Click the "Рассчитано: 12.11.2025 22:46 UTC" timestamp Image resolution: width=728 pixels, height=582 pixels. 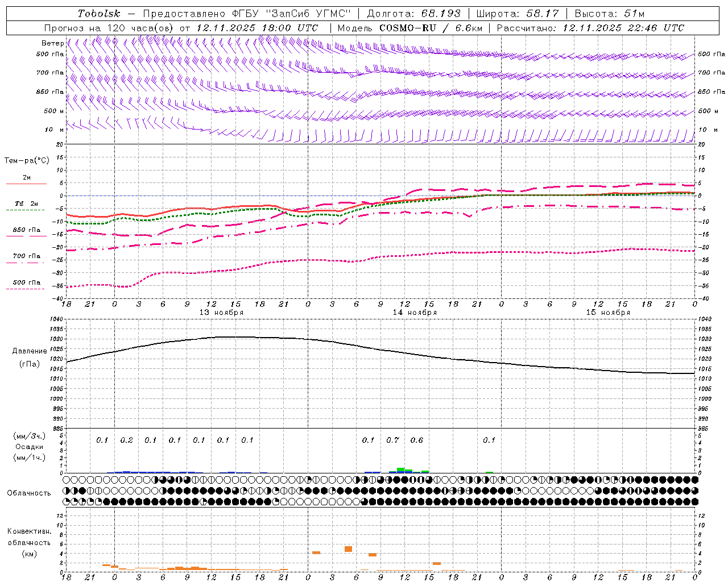coord(590,28)
